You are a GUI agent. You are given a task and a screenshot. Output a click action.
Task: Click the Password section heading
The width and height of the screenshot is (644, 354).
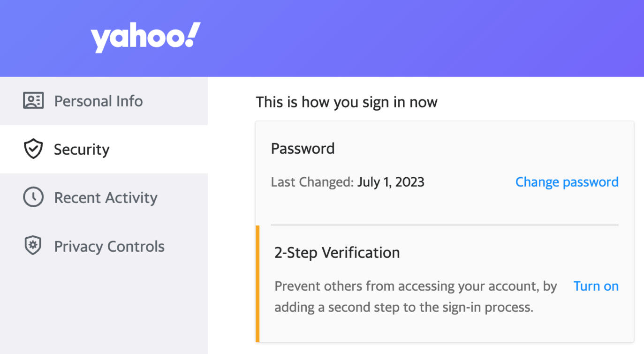pos(303,149)
